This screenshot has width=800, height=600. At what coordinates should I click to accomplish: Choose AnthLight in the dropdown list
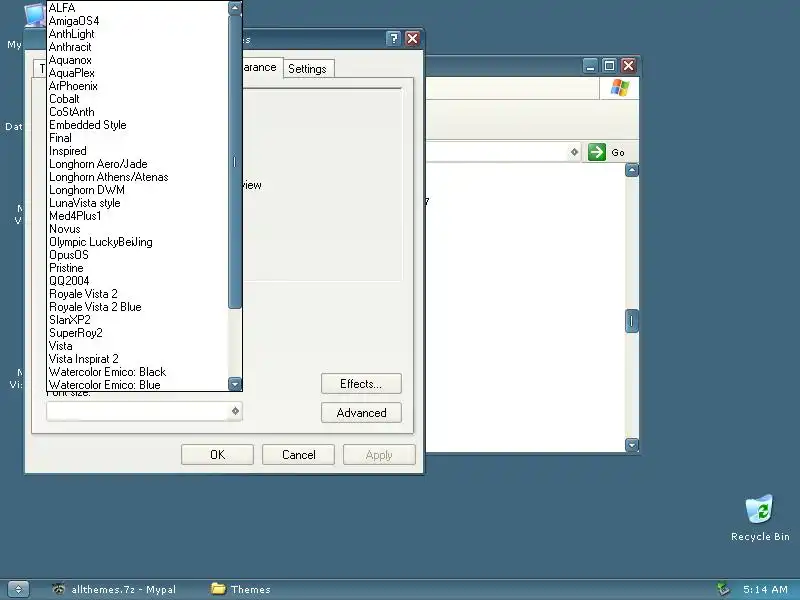click(x=137, y=34)
